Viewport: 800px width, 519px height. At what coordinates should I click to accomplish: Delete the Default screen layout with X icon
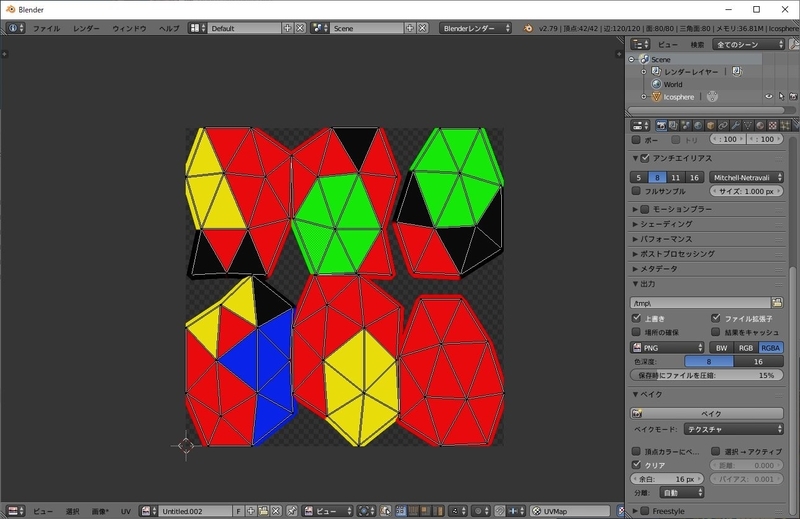pyautogui.click(x=301, y=28)
